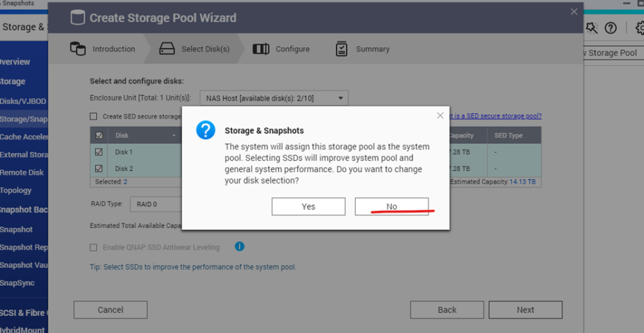Toggle the Disk 1 checkbox
Screen dimensions: 644x333
click(99, 152)
